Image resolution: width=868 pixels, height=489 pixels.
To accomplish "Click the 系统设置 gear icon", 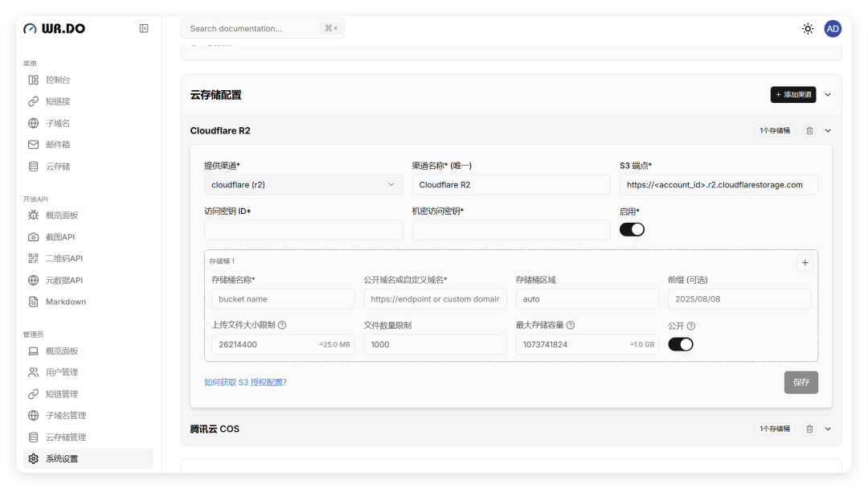I will point(33,458).
